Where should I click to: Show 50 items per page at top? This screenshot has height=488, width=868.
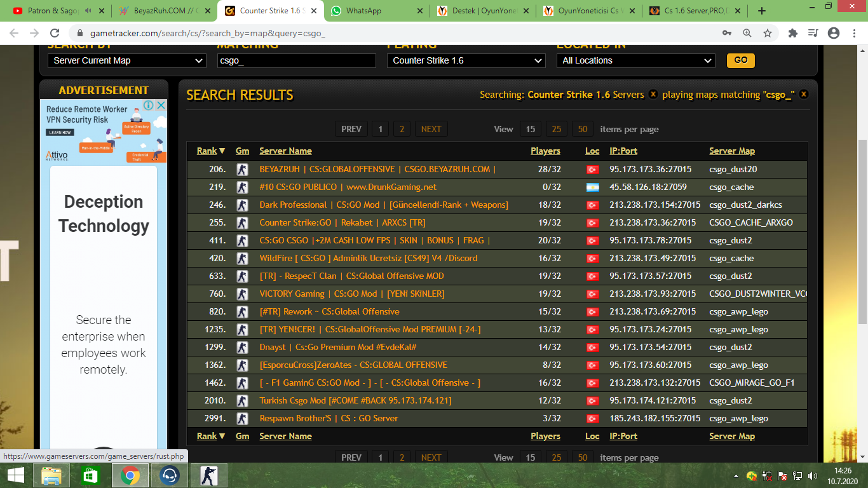coord(583,129)
